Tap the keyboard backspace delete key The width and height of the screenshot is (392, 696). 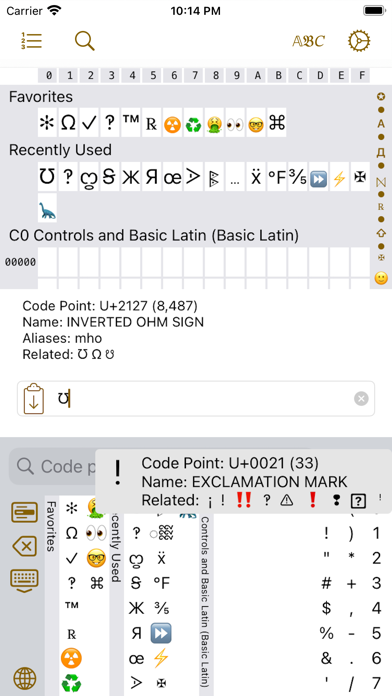tap(24, 546)
